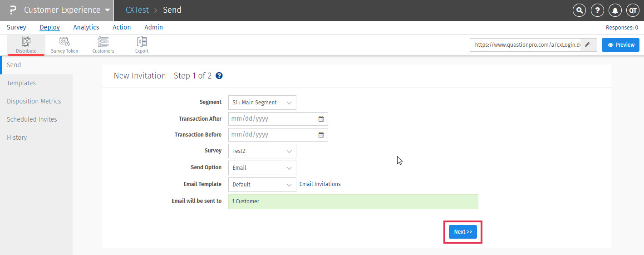Image resolution: width=644 pixels, height=255 pixels.
Task: Open the Survey Token toolbar icon
Action: [64, 45]
